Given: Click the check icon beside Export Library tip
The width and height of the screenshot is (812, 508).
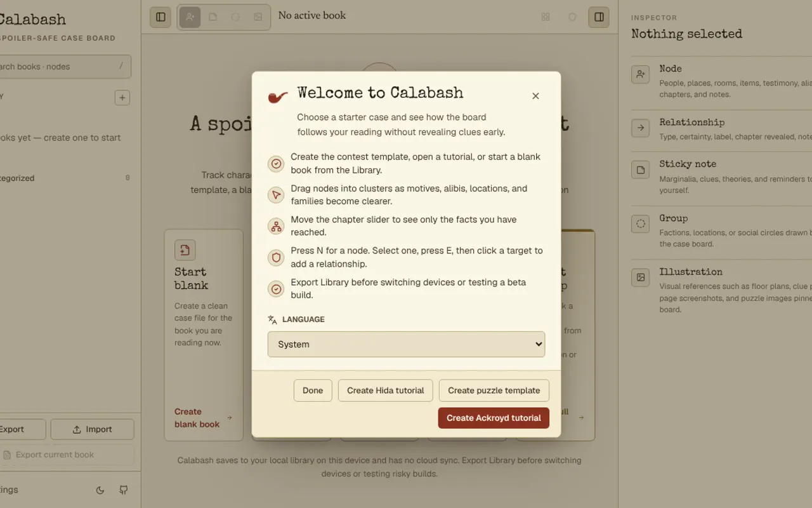Looking at the screenshot, I should 276,289.
